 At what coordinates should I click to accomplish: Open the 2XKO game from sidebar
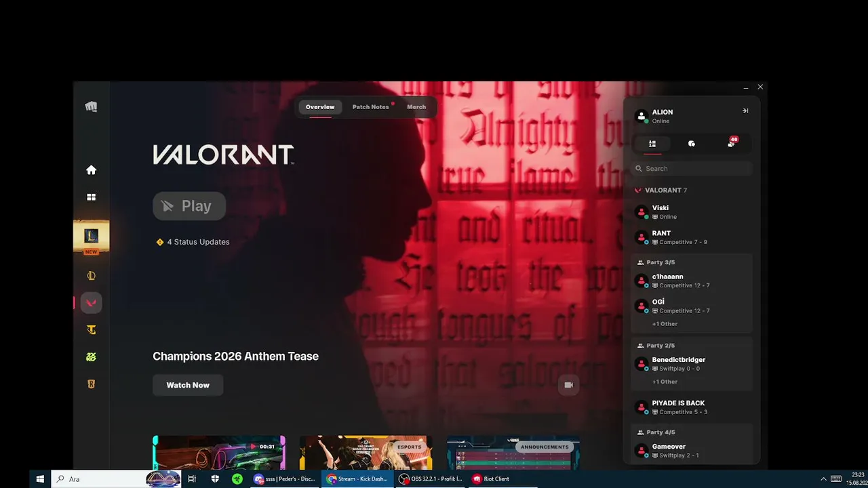click(91, 357)
